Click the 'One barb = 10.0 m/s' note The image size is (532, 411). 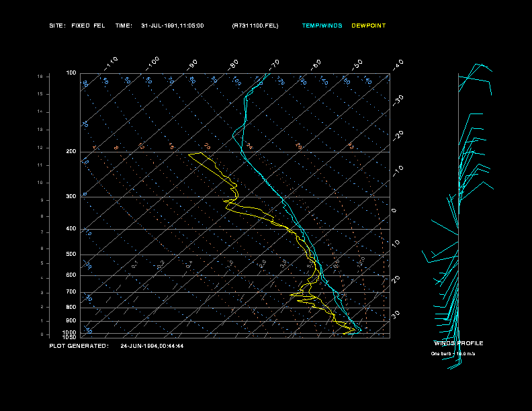point(453,354)
